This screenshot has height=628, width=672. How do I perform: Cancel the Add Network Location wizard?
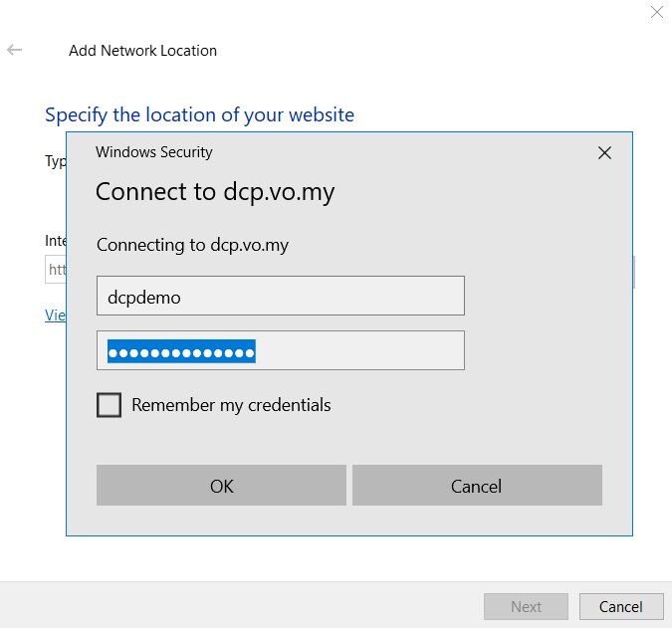pos(621,606)
